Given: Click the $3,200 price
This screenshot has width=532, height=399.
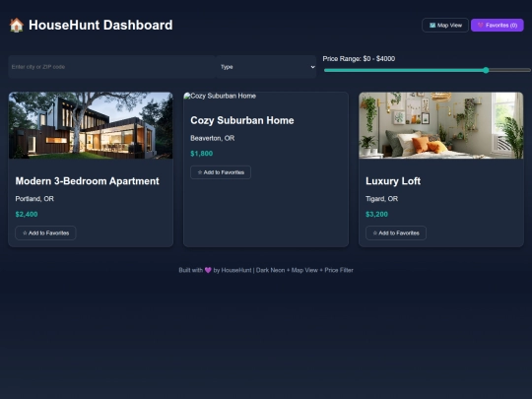Looking at the screenshot, I should coord(376,214).
